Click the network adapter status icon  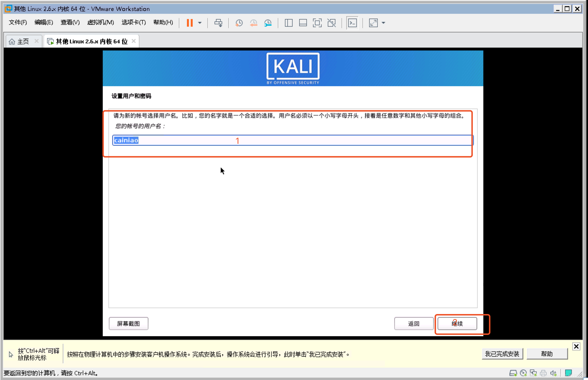(x=533, y=373)
